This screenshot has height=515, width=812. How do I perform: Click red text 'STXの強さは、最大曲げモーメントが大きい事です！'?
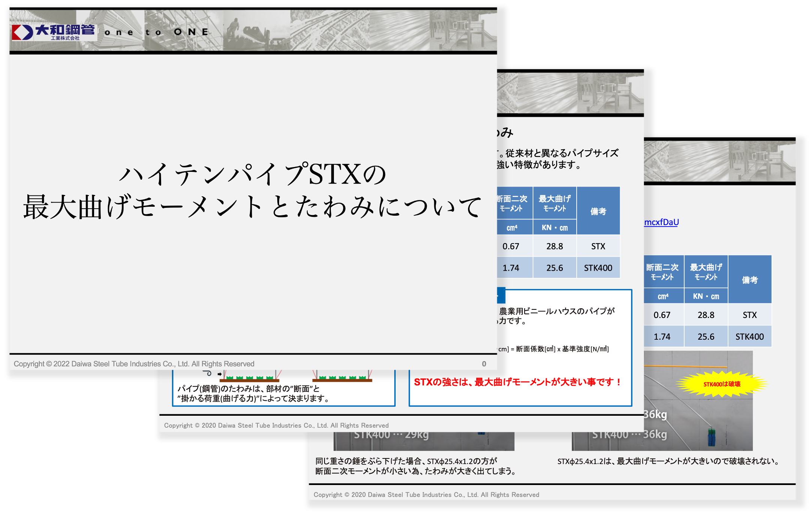pyautogui.click(x=517, y=382)
